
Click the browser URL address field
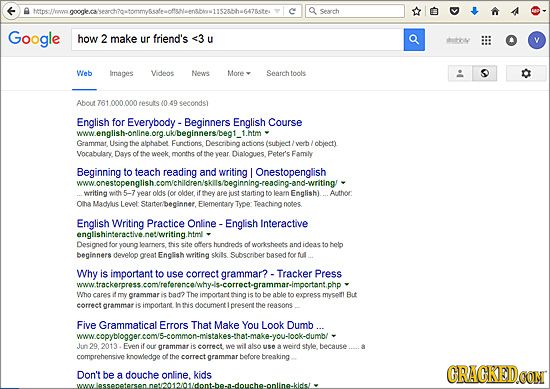(x=153, y=11)
